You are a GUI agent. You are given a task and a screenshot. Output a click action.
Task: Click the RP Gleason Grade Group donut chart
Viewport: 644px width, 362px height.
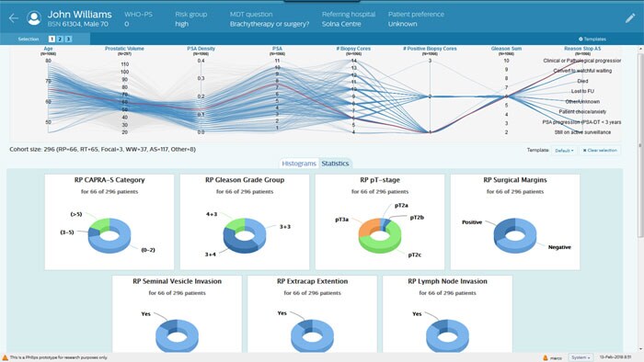(x=245, y=236)
